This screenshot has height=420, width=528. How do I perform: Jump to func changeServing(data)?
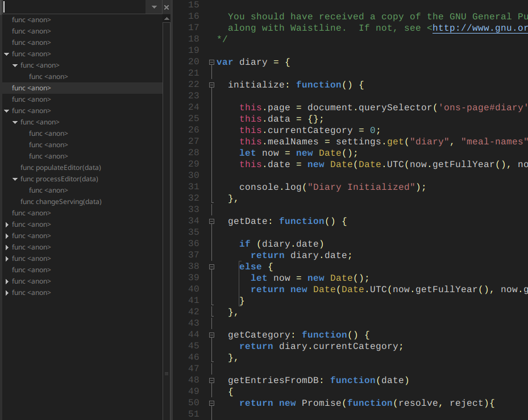click(61, 202)
